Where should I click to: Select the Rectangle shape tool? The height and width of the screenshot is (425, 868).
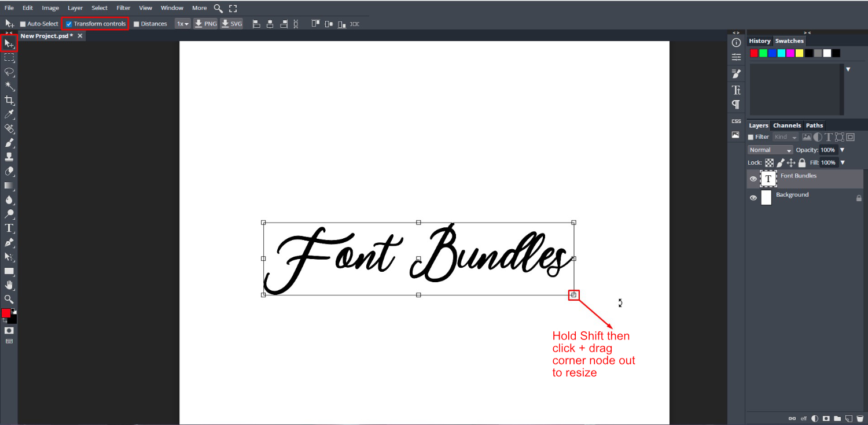(9, 271)
